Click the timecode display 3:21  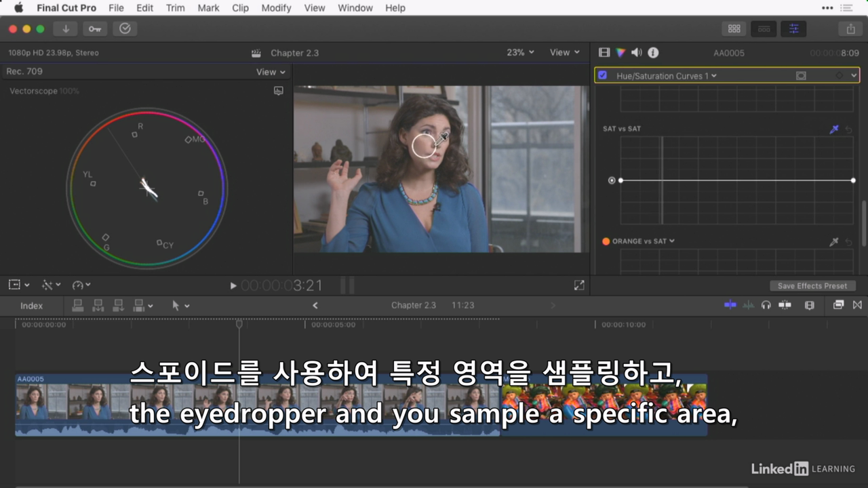click(x=281, y=286)
